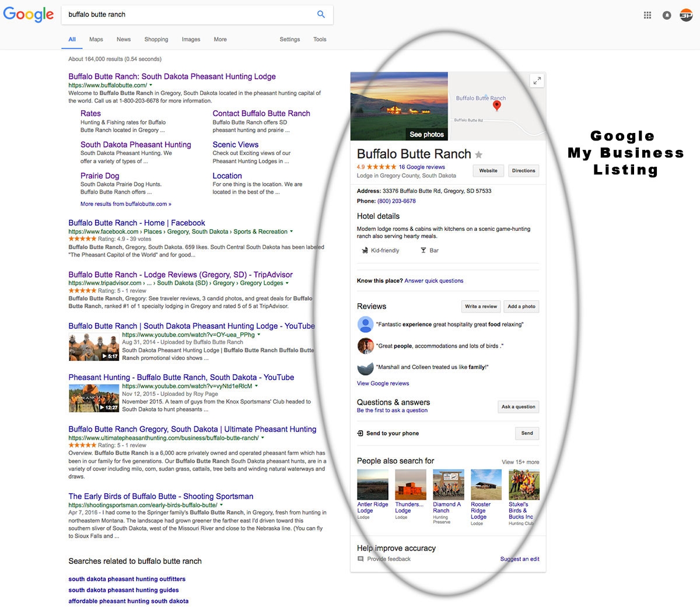This screenshot has width=700, height=607.
Task: Open the account profile avatar
Action: click(686, 15)
